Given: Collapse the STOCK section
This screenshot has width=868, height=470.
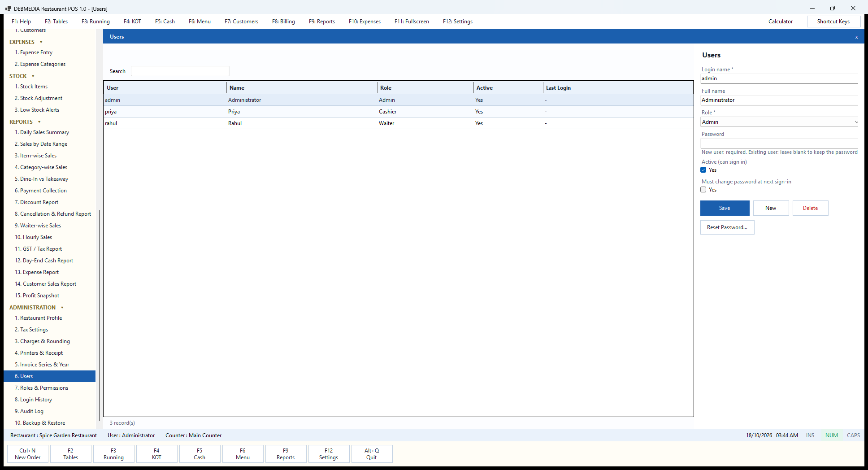Looking at the screenshot, I should coord(33,76).
